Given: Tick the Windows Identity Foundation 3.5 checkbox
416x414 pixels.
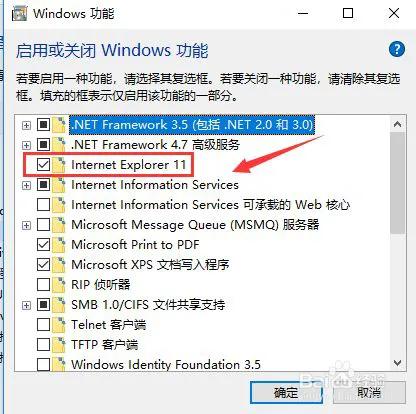Looking at the screenshot, I should pos(43,364).
